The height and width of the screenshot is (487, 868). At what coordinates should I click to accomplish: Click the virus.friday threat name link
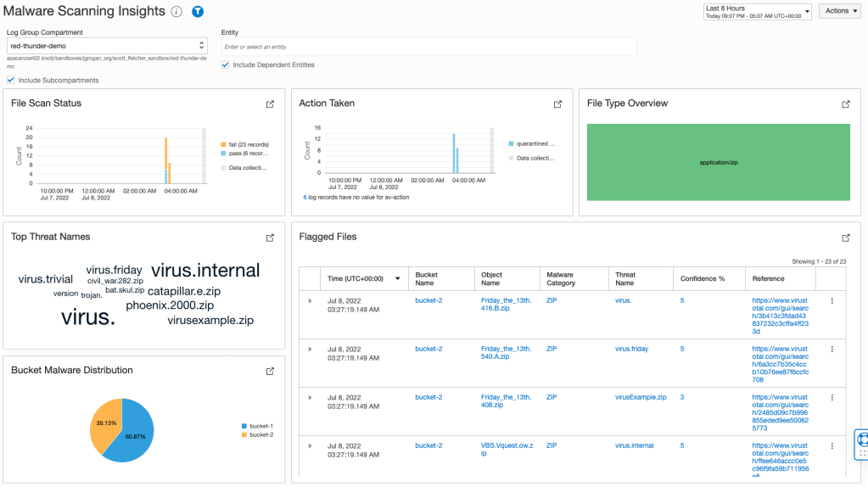pyautogui.click(x=631, y=349)
